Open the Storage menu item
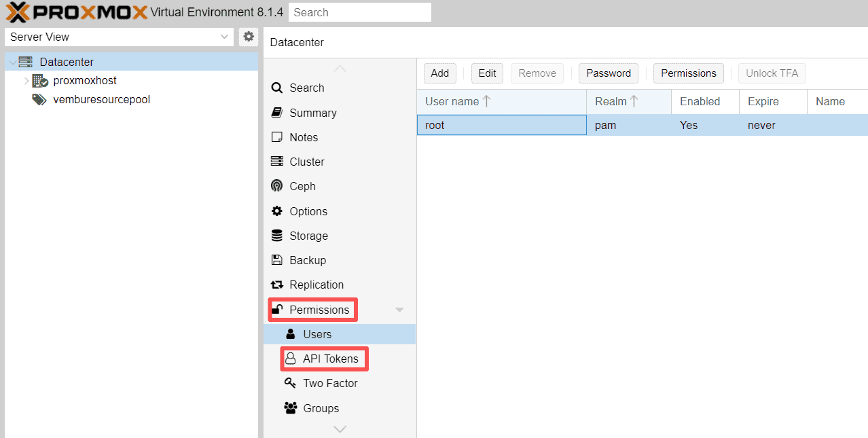Screen dimensions: 868x438 pos(340,236)
